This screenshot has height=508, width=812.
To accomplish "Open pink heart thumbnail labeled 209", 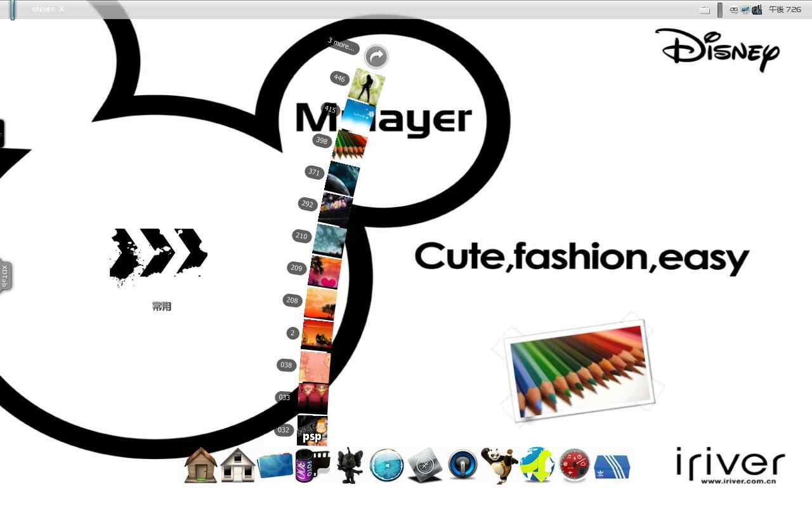I will click(x=325, y=272).
